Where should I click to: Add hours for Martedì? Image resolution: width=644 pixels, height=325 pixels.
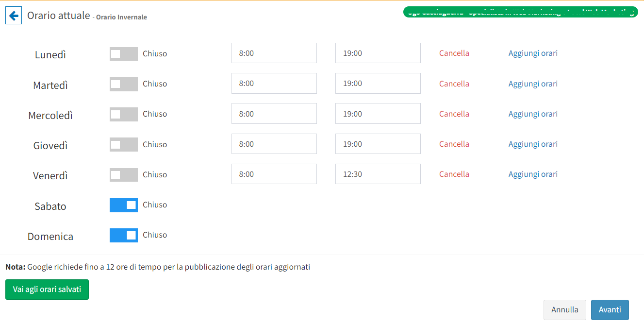pyautogui.click(x=533, y=84)
